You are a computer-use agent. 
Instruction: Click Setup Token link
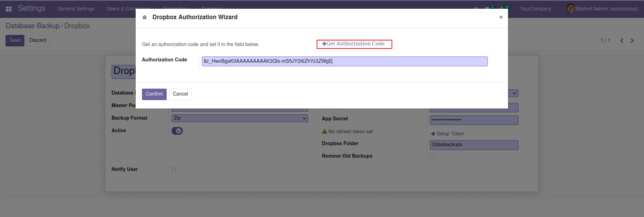447,134
